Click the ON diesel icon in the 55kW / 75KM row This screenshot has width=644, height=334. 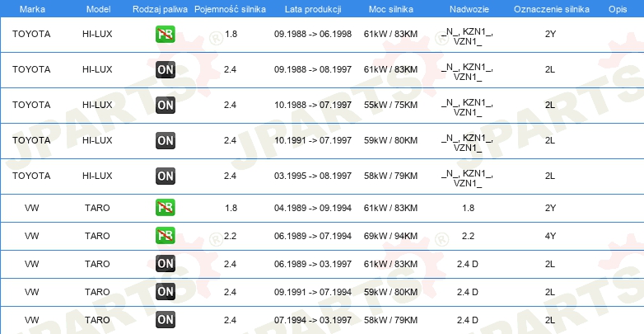(x=165, y=105)
